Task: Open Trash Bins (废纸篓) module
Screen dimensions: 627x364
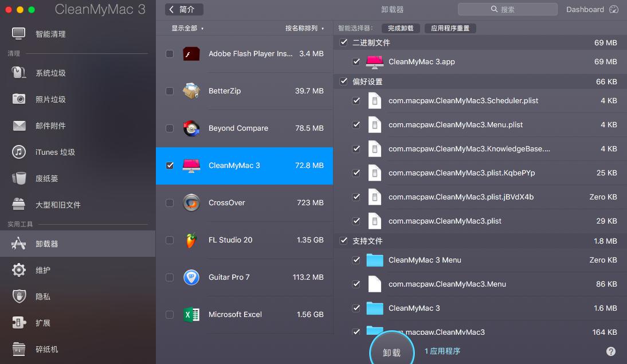Action: [x=77, y=178]
